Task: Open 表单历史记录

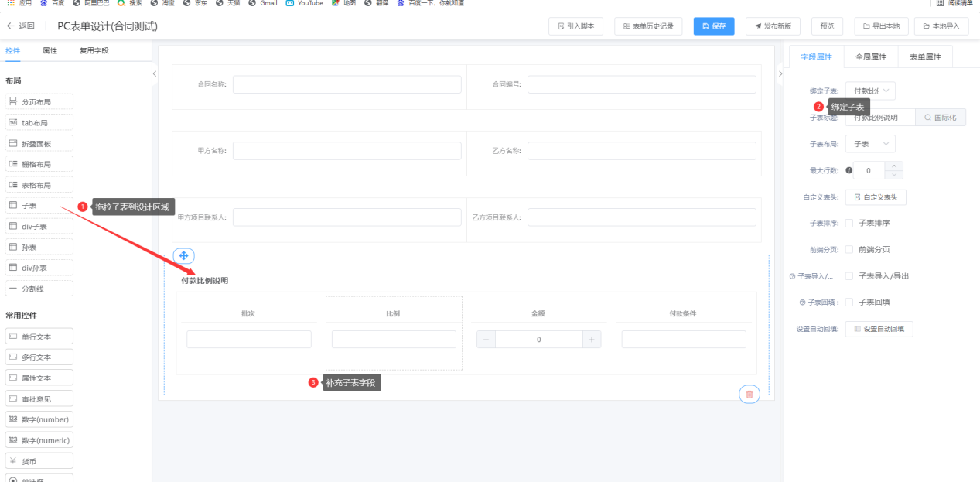Action: 648,26
